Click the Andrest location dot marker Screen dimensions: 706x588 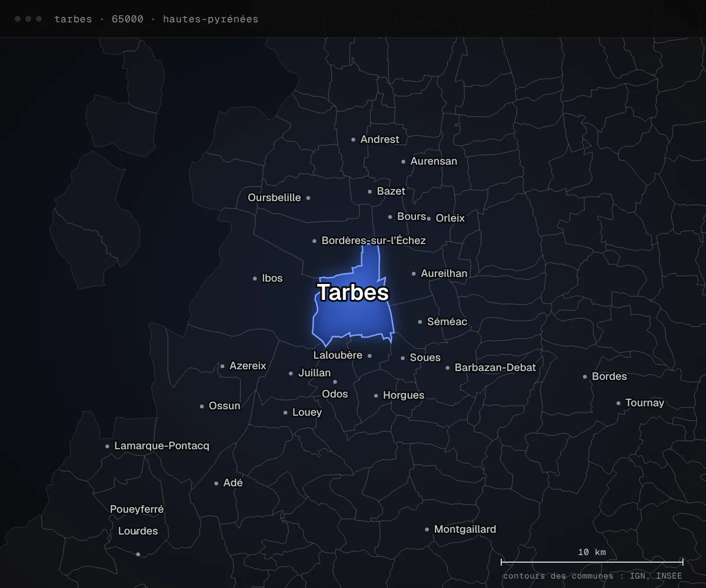[x=353, y=140]
